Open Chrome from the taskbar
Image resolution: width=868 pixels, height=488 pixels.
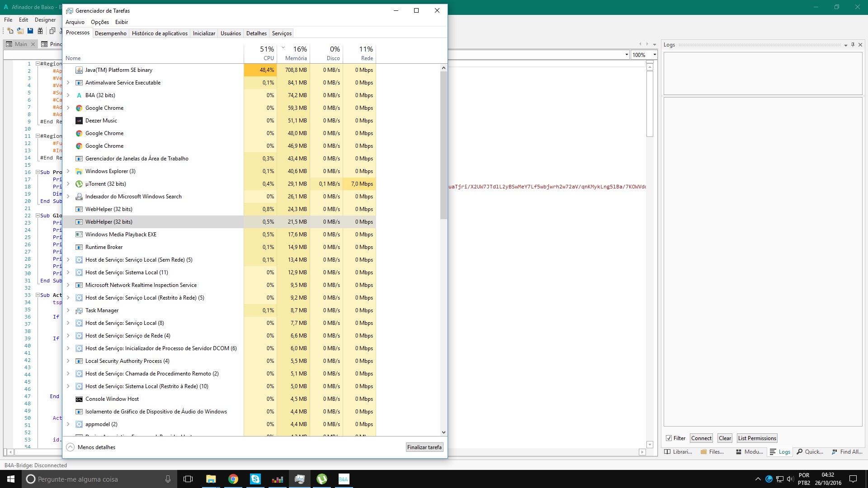click(233, 479)
